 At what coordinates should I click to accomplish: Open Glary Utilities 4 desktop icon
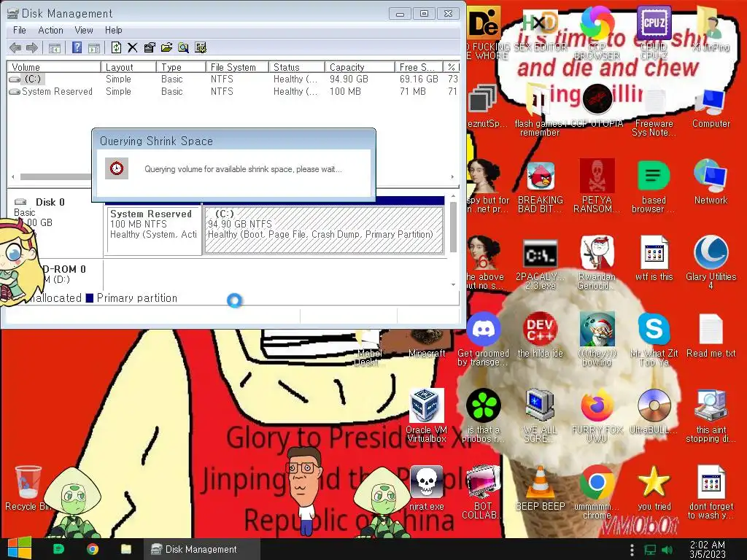pos(711,262)
